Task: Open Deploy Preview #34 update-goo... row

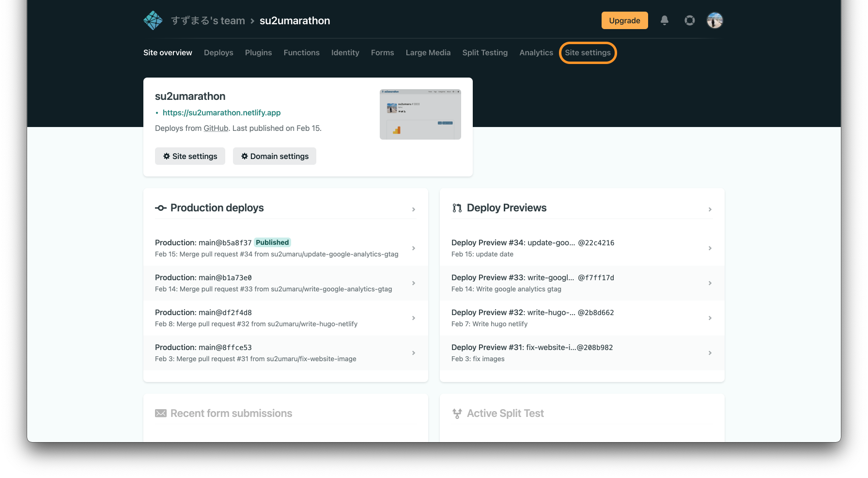Action: tap(582, 248)
